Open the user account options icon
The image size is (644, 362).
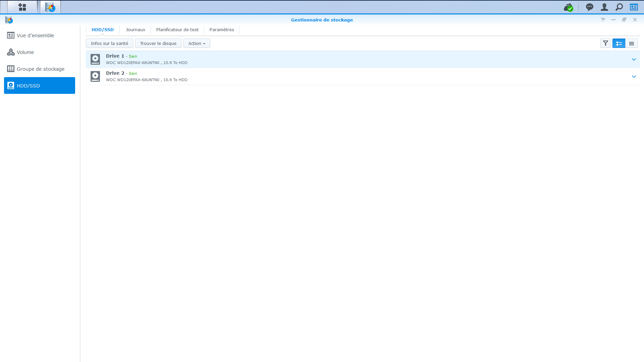(604, 7)
